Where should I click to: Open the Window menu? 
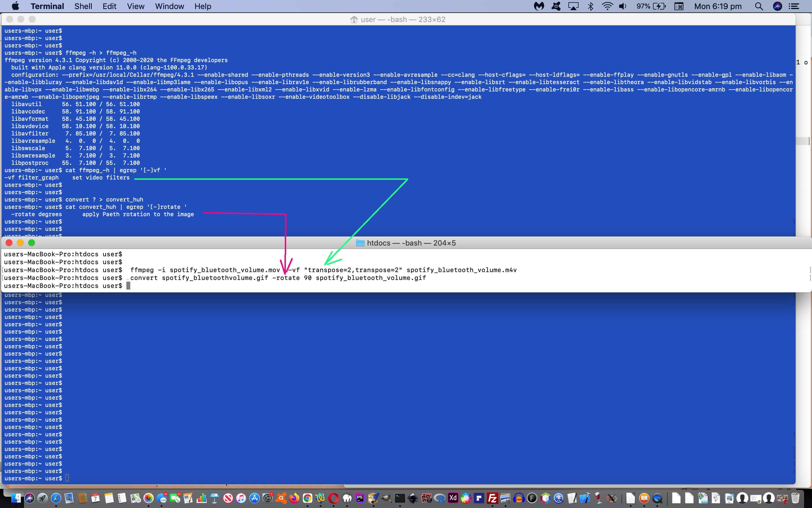tap(169, 6)
